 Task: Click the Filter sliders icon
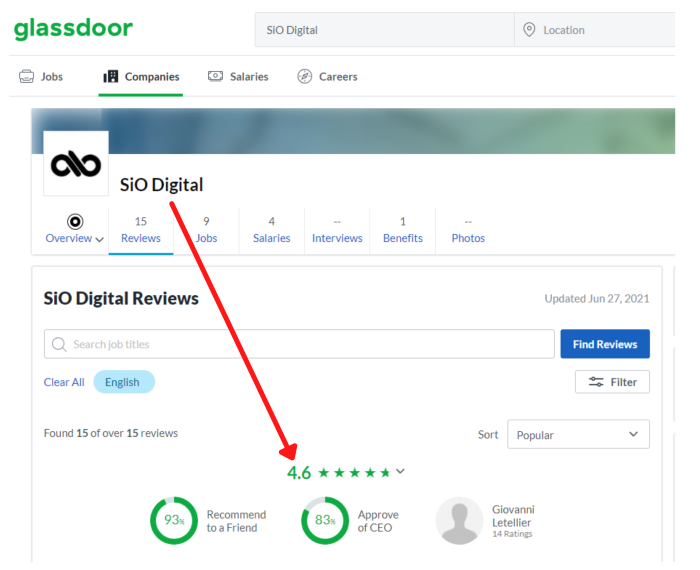point(596,382)
